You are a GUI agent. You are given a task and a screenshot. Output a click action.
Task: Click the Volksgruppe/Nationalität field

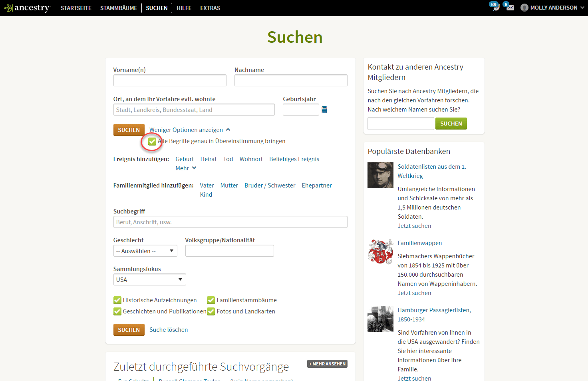pos(230,251)
